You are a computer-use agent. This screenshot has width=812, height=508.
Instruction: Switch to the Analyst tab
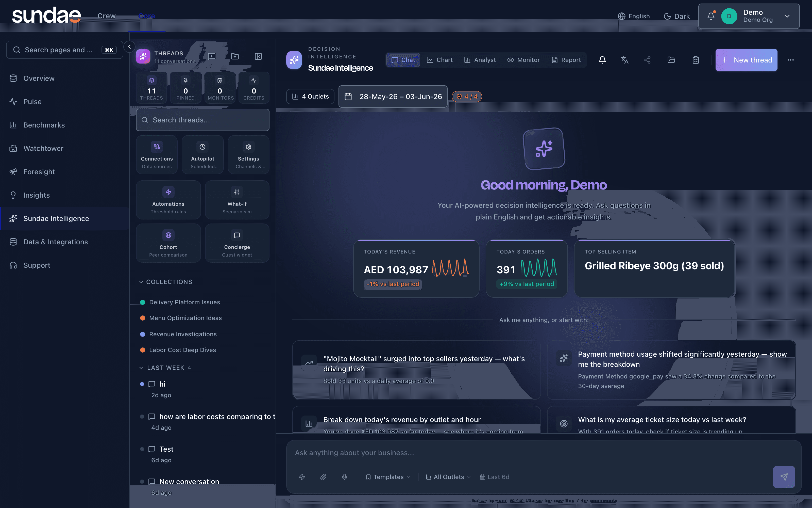(x=480, y=60)
